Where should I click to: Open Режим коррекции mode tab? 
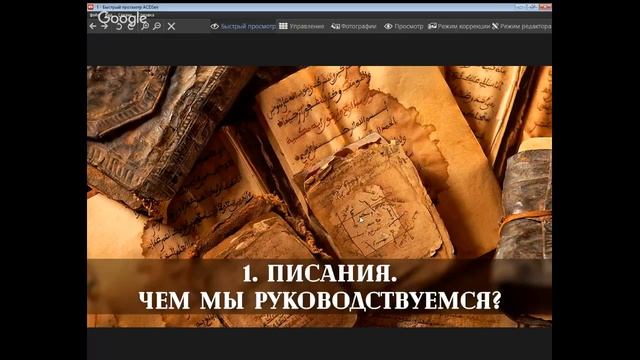pyautogui.click(x=459, y=26)
